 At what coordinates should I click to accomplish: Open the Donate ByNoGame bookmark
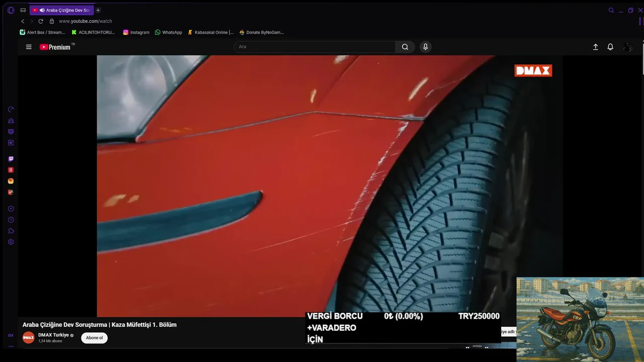click(x=261, y=32)
